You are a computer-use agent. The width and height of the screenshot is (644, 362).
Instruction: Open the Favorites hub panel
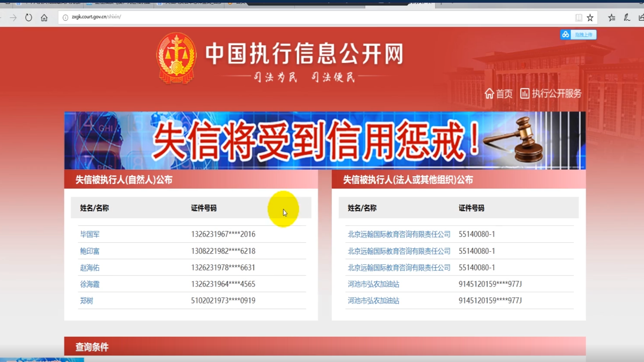coord(611,18)
